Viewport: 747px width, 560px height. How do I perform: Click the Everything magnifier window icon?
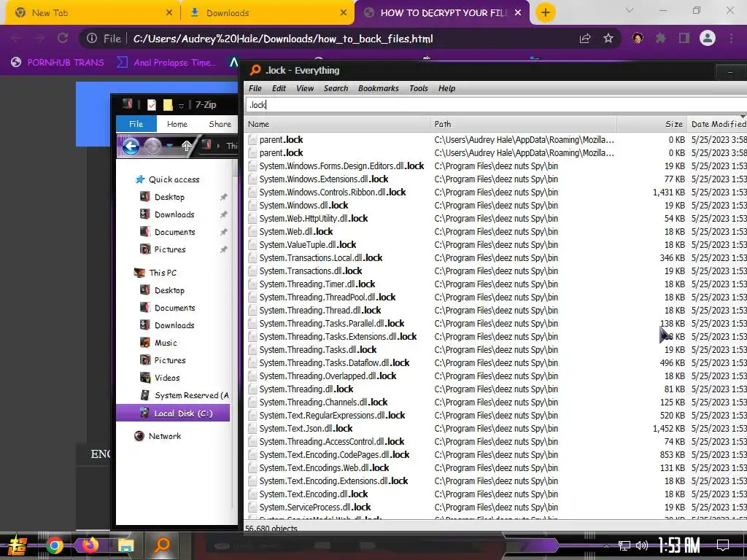click(x=255, y=70)
